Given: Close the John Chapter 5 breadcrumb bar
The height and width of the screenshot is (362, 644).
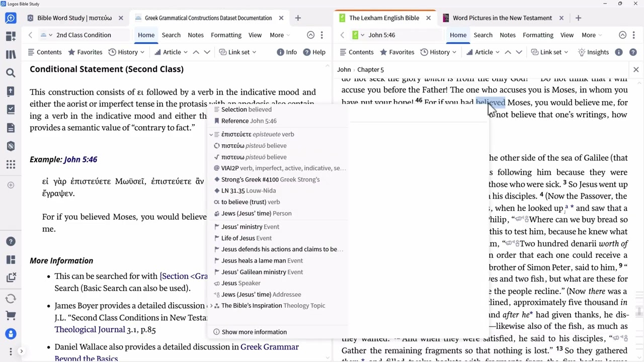Looking at the screenshot, I should tap(636, 69).
